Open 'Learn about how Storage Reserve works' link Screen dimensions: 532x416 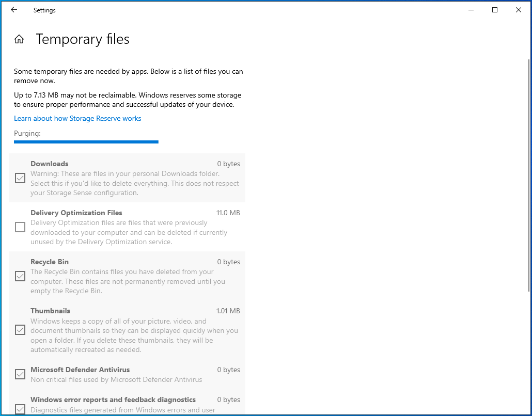click(77, 118)
